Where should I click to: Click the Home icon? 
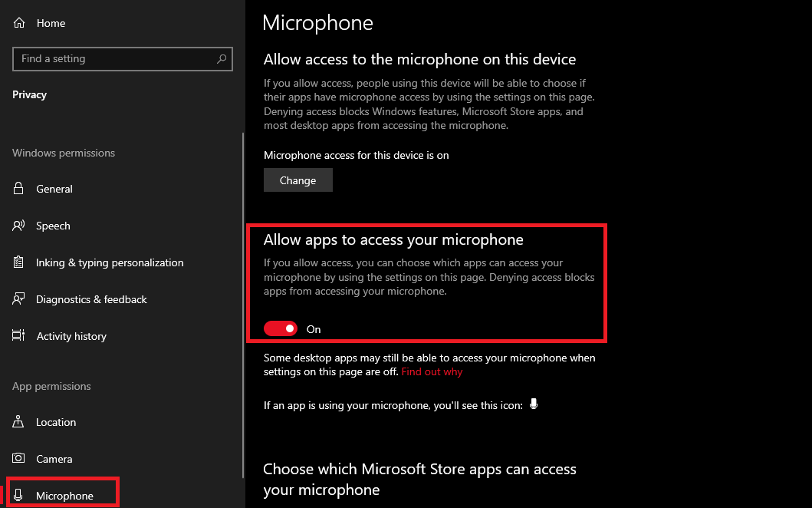pos(18,22)
